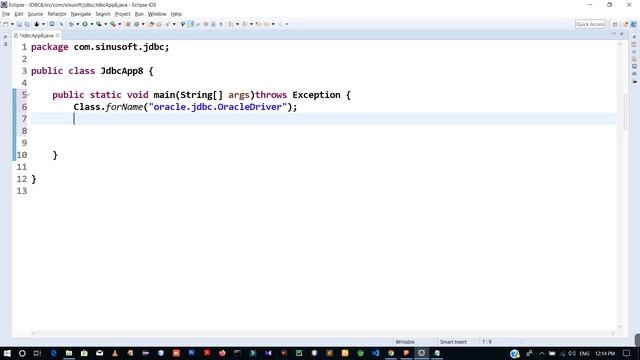Click the New Java Package icon
The image size is (640, 360).
coord(128,24)
